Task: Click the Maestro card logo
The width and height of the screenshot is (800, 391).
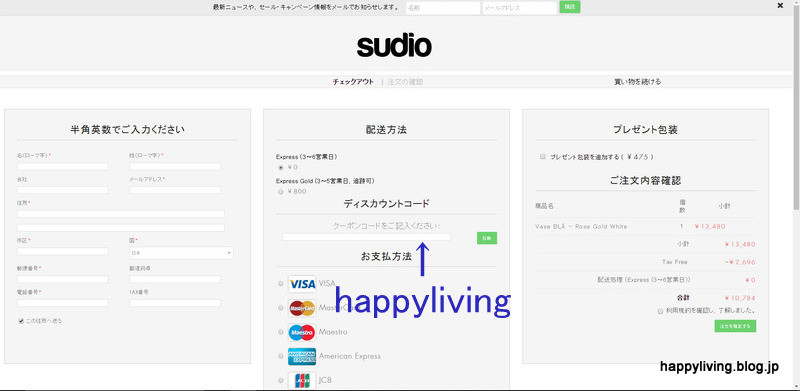Action: [302, 332]
